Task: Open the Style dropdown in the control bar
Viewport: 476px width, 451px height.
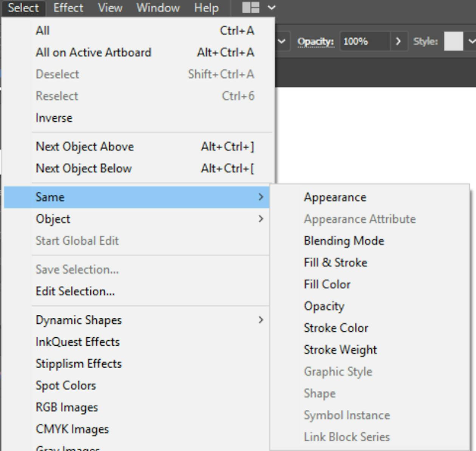Action: 470,42
